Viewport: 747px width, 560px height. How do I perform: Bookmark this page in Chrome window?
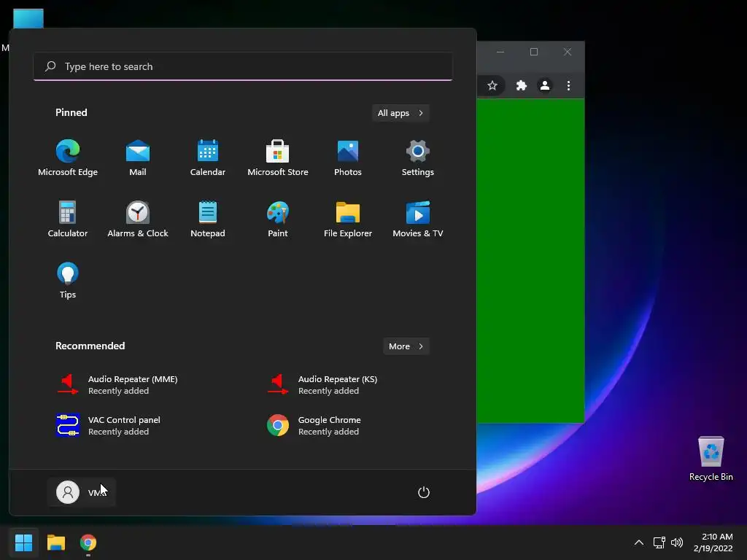(492, 86)
